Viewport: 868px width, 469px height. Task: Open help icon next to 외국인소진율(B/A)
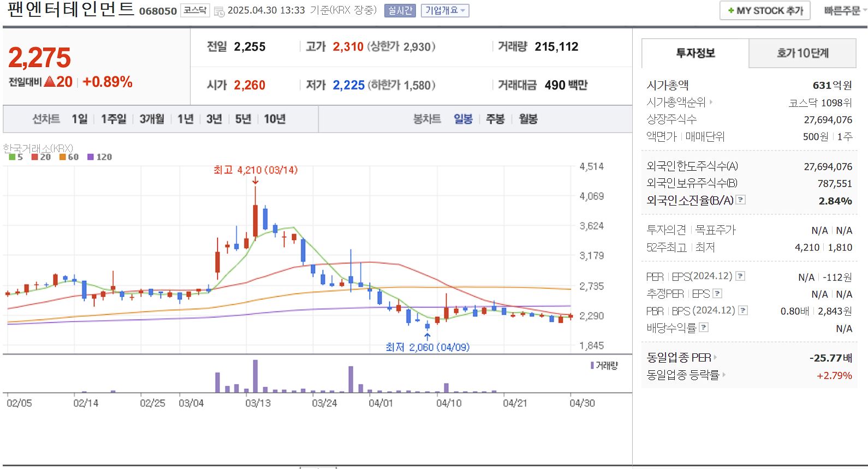point(740,200)
